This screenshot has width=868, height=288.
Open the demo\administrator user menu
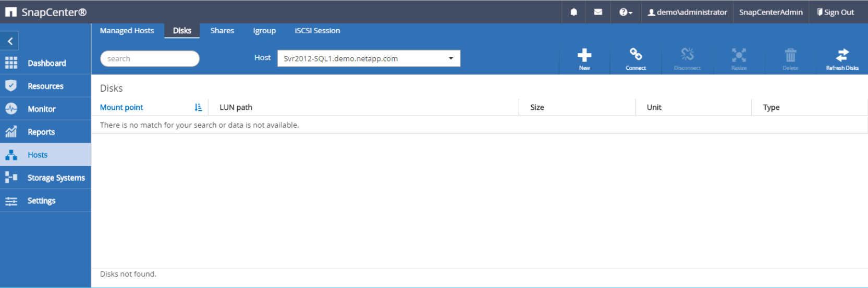687,12
